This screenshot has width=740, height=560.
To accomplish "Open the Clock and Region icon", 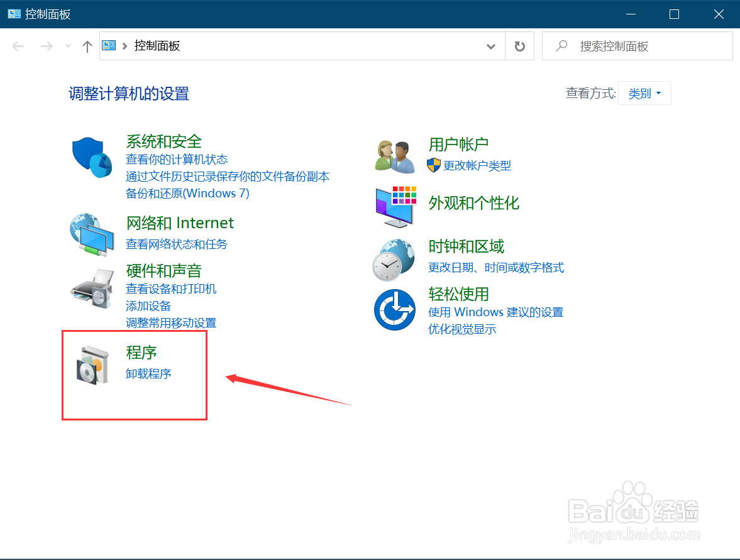I will click(394, 260).
